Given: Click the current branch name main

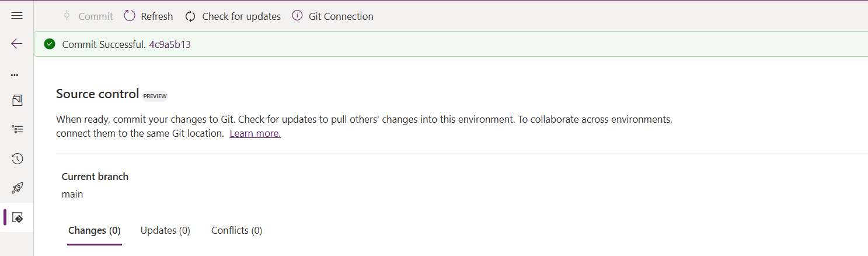Looking at the screenshot, I should 72,194.
